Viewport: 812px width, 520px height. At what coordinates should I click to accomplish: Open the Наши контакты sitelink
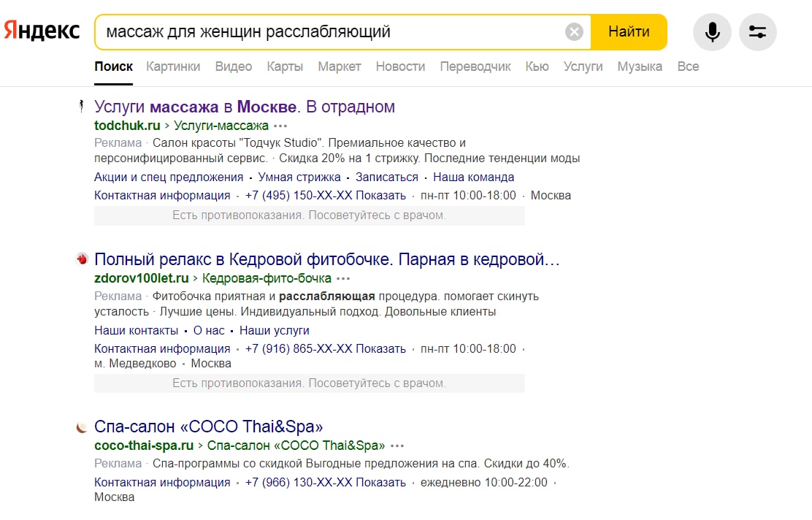(x=137, y=330)
